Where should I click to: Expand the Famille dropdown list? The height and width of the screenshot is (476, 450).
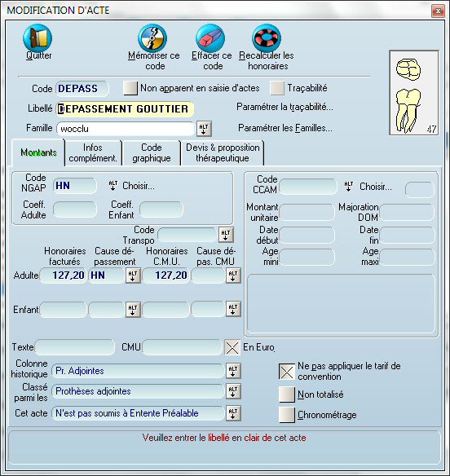[204, 129]
